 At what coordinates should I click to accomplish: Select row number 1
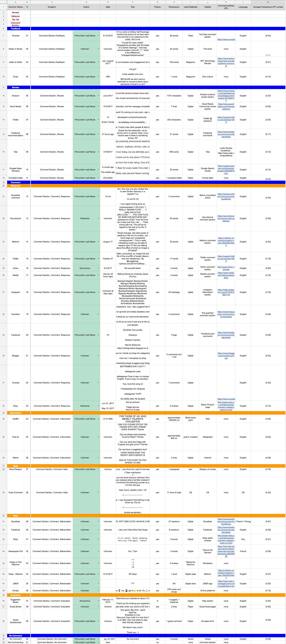point(3,7)
